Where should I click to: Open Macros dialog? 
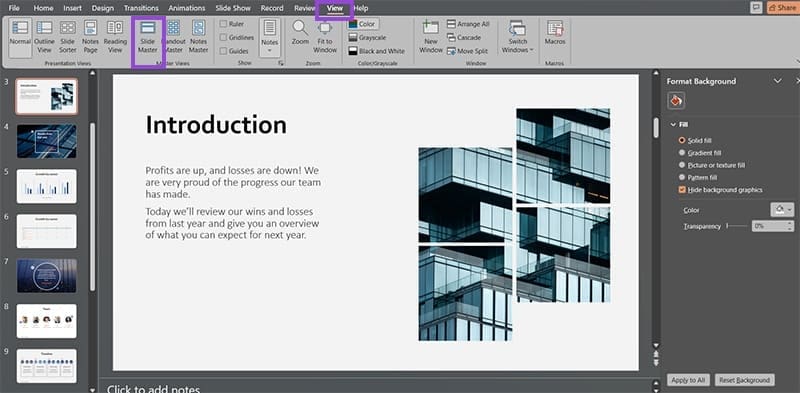555,33
